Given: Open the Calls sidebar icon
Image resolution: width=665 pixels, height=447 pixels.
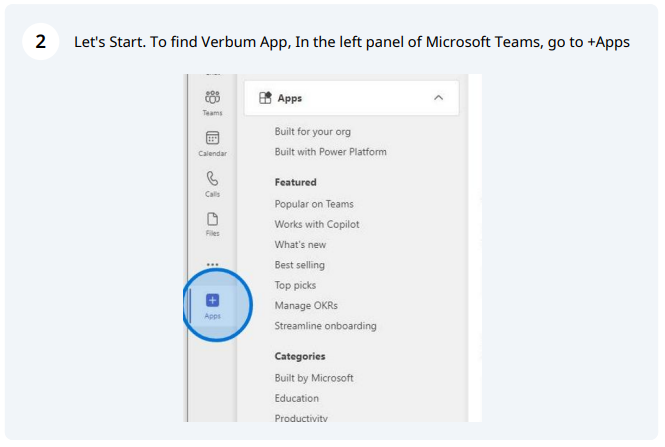Looking at the screenshot, I should (212, 184).
